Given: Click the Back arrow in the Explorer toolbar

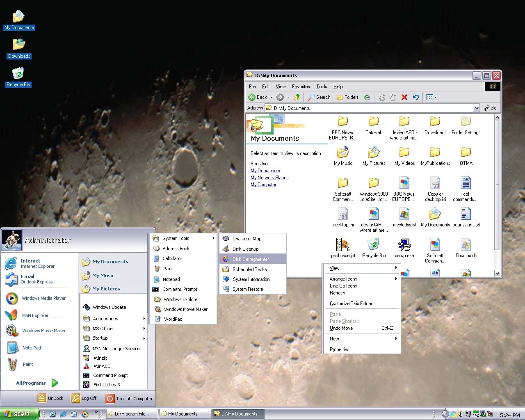Looking at the screenshot, I should pyautogui.click(x=252, y=97).
